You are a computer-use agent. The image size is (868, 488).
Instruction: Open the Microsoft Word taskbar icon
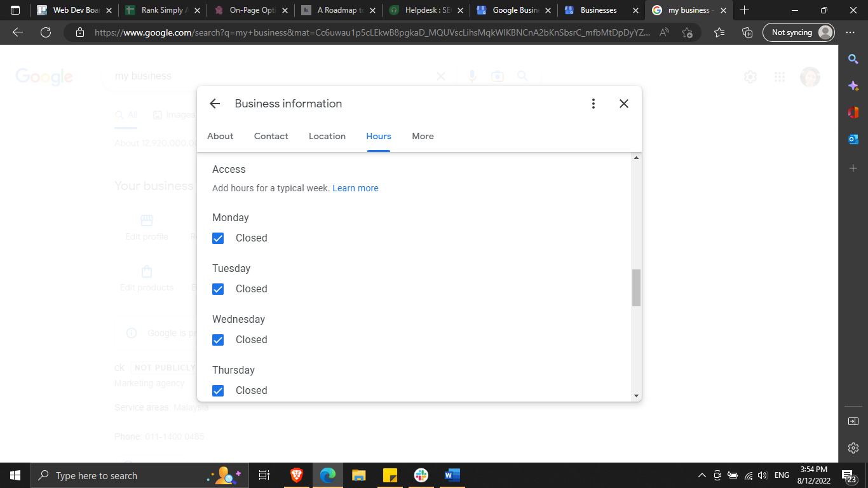(x=452, y=475)
